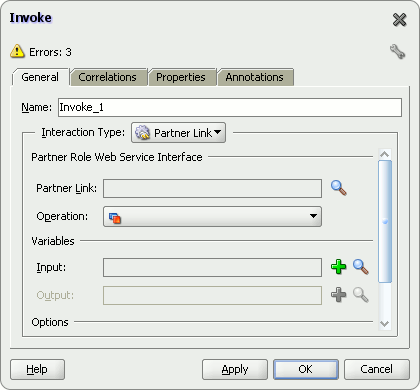The image size is (420, 390).
Task: Click the Apply button
Action: [x=235, y=369]
